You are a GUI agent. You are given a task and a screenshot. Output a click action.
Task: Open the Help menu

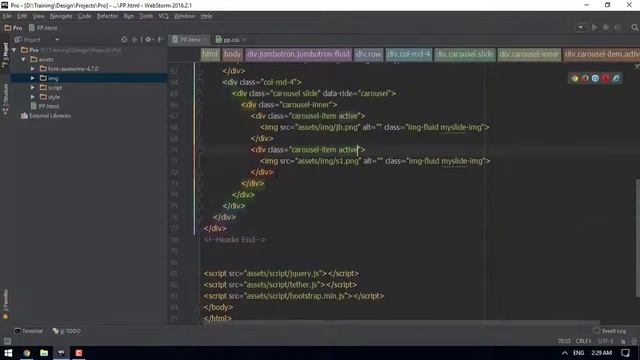pyautogui.click(x=207, y=16)
